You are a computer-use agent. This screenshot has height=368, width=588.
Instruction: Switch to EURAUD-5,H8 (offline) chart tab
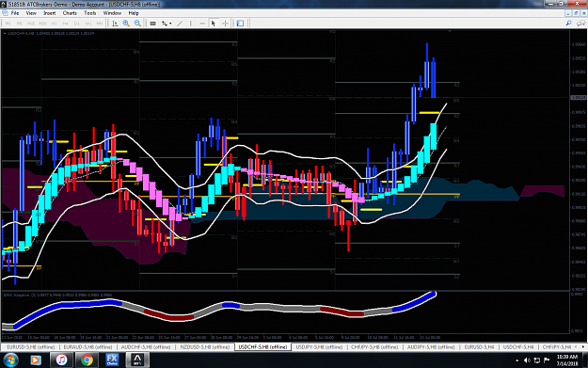point(87,347)
